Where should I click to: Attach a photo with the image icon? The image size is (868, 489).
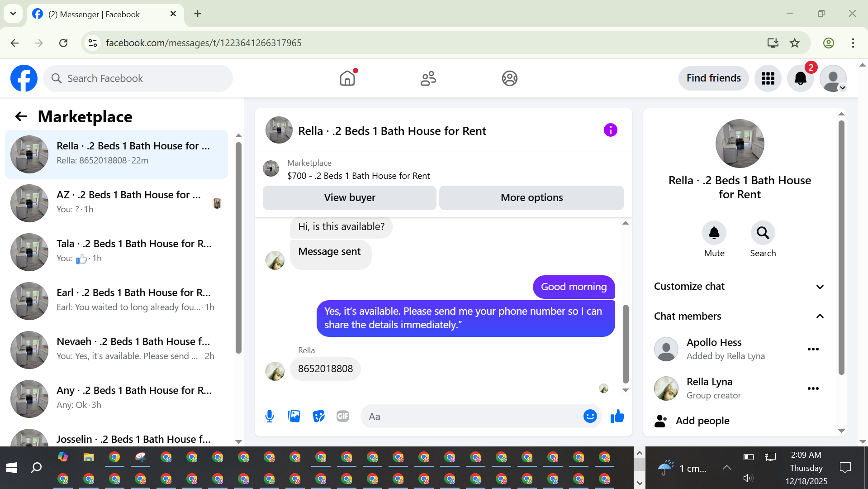pyautogui.click(x=294, y=416)
